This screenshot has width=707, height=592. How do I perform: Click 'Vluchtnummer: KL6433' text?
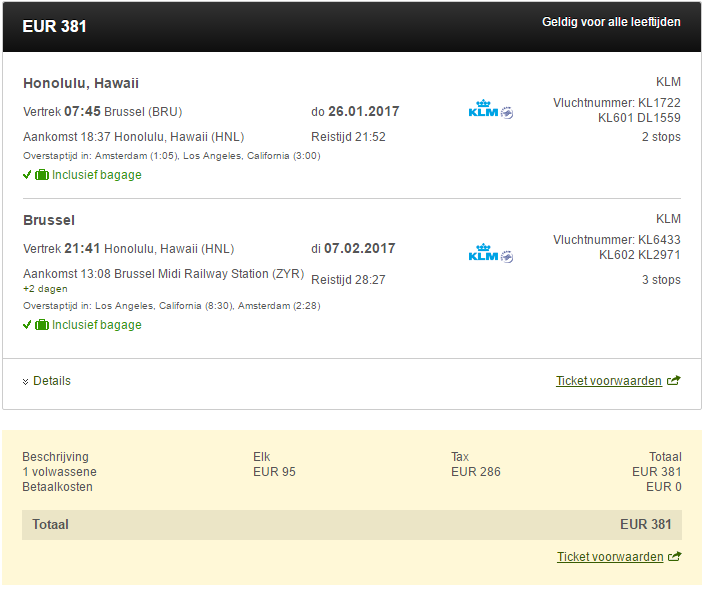click(616, 240)
